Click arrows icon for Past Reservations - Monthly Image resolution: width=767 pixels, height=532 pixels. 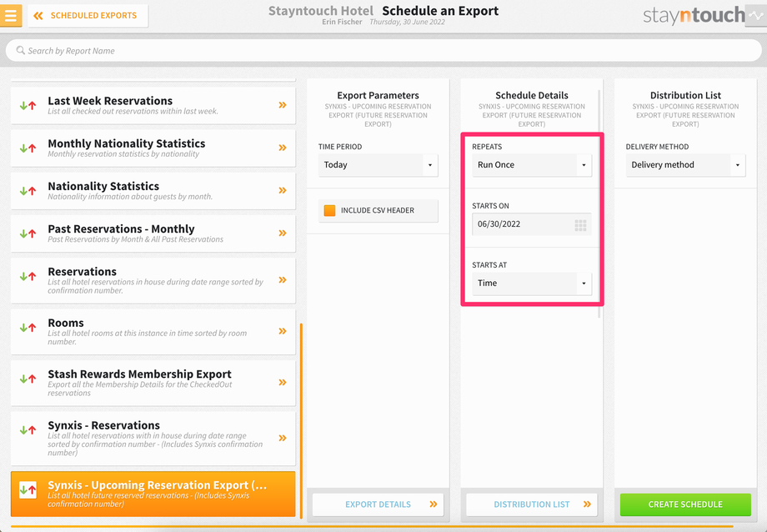(28, 233)
